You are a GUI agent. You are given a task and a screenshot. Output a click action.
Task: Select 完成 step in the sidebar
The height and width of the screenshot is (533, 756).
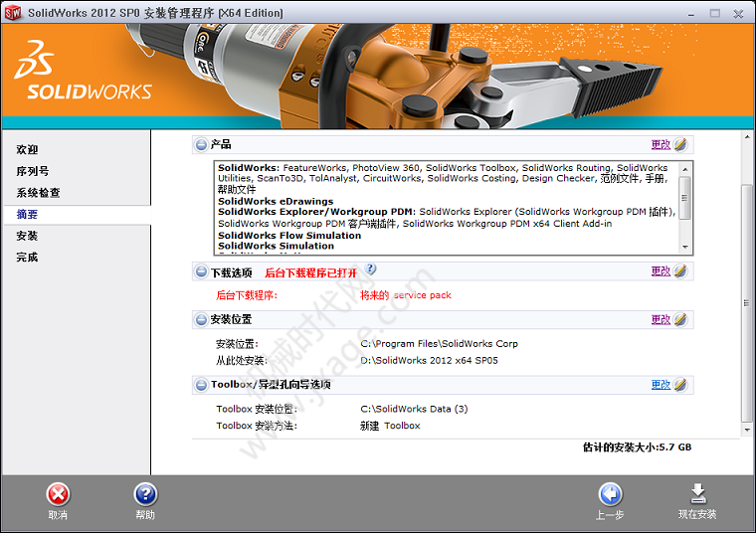pyautogui.click(x=27, y=257)
